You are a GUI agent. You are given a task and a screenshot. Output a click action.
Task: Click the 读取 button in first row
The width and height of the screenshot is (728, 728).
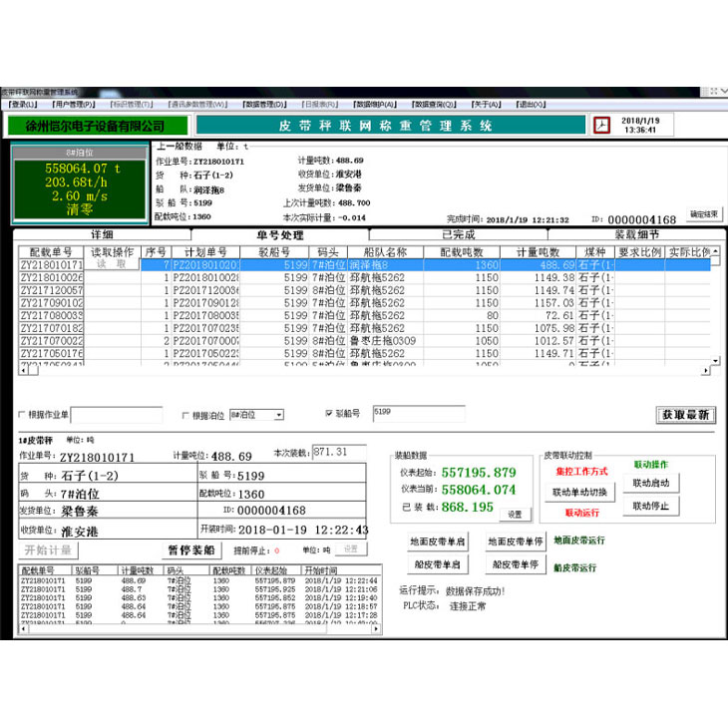click(x=112, y=264)
